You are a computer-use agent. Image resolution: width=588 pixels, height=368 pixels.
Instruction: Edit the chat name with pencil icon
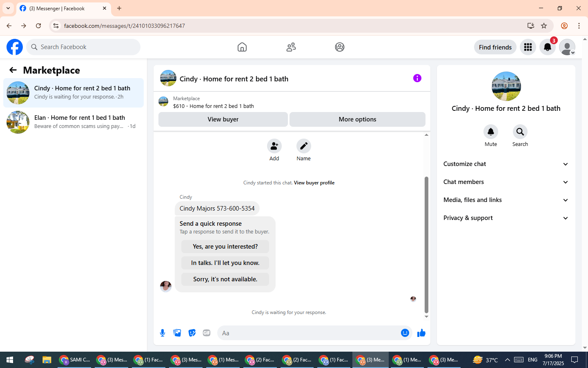304,146
